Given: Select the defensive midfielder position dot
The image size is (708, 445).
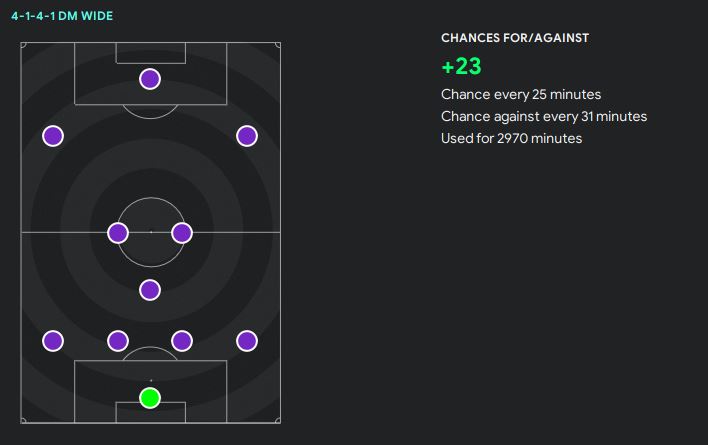Looking at the screenshot, I should (150, 290).
